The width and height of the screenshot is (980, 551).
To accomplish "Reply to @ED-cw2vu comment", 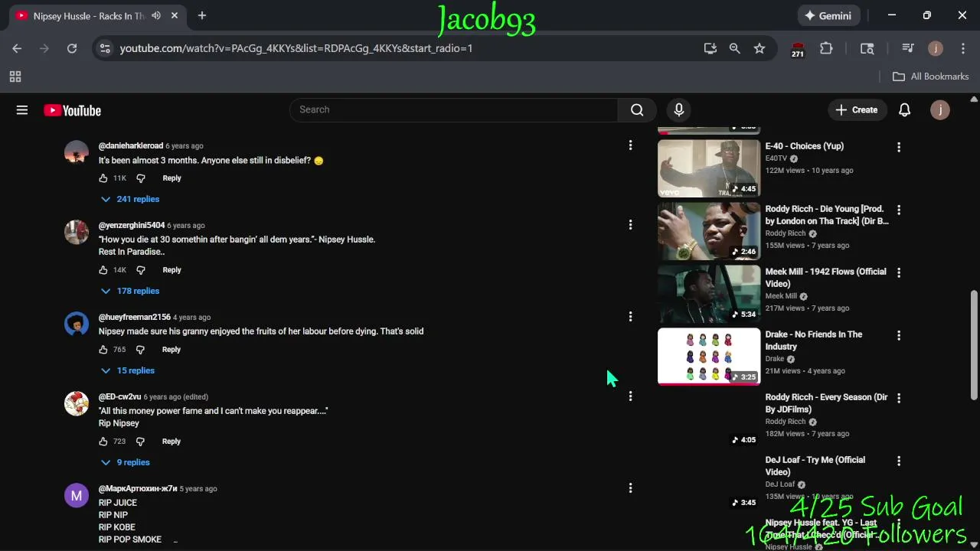I will click(171, 442).
